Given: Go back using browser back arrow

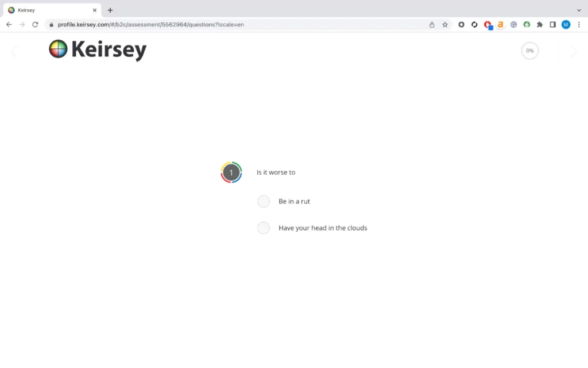Looking at the screenshot, I should tap(9, 24).
